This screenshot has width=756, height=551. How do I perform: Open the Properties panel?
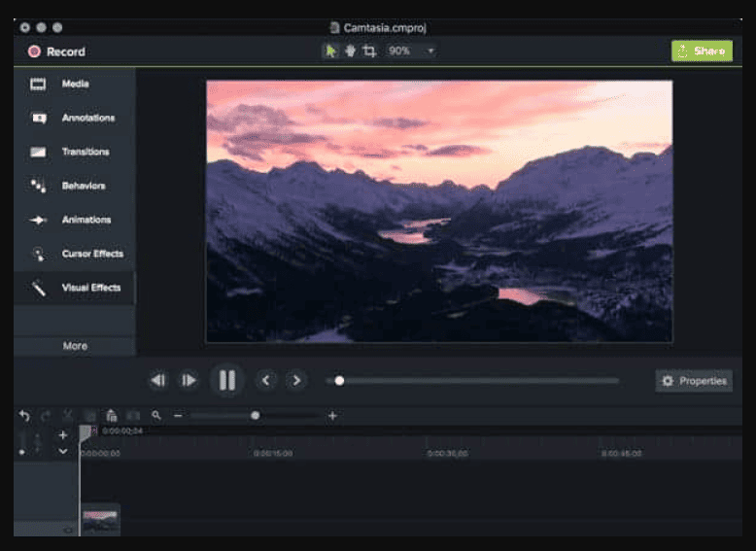point(694,381)
